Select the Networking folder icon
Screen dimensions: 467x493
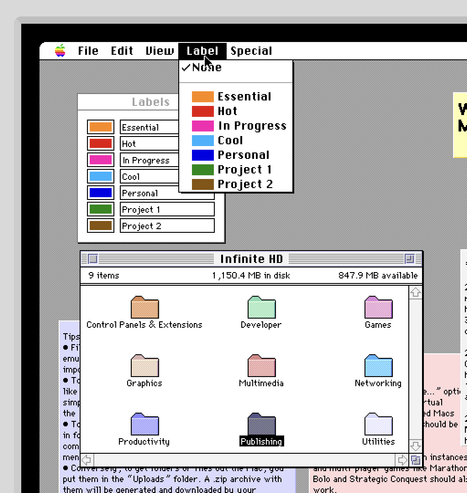tap(378, 365)
